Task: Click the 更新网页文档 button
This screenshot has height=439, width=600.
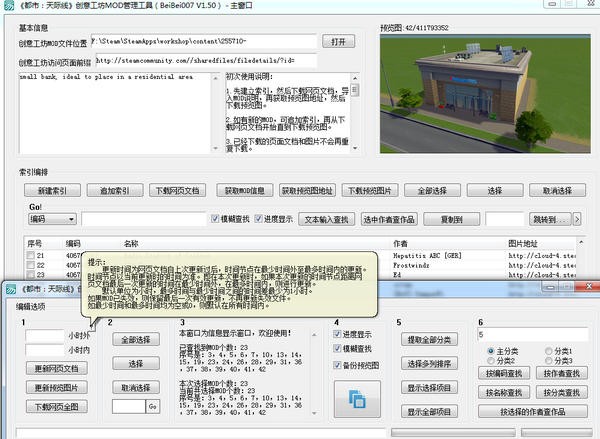Action: coord(57,369)
